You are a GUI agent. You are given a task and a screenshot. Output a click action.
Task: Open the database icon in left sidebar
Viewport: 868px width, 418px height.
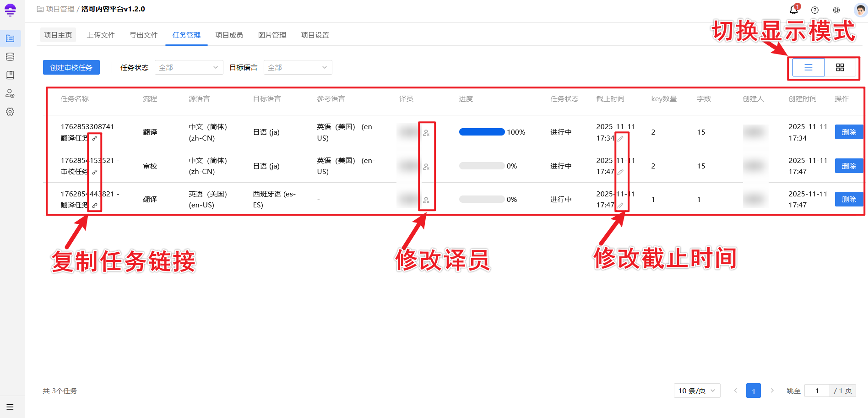(x=10, y=57)
